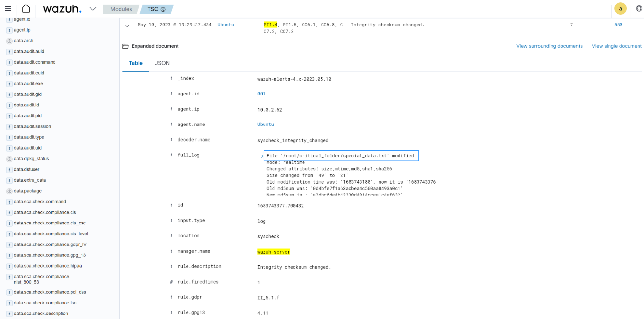This screenshot has width=644, height=319.
Task: Click the rule.gdpr value II_5.1.f
Action: [x=268, y=298]
